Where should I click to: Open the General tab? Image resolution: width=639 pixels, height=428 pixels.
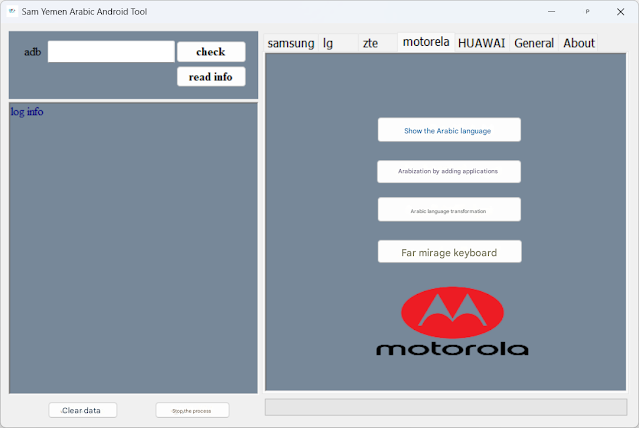534,43
